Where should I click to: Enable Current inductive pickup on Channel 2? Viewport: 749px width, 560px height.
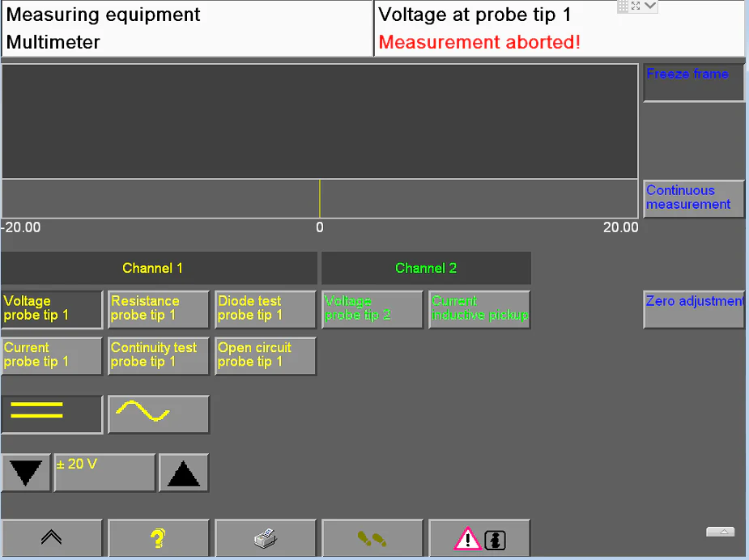tap(479, 309)
